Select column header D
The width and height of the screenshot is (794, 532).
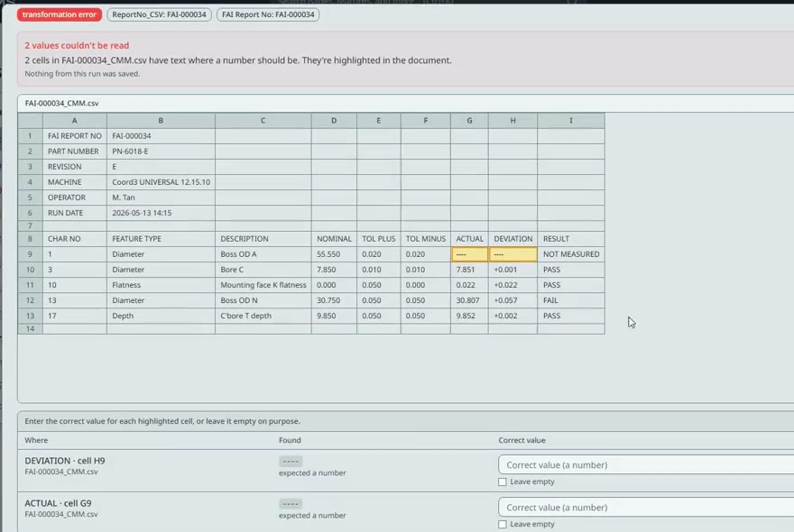[x=334, y=121]
